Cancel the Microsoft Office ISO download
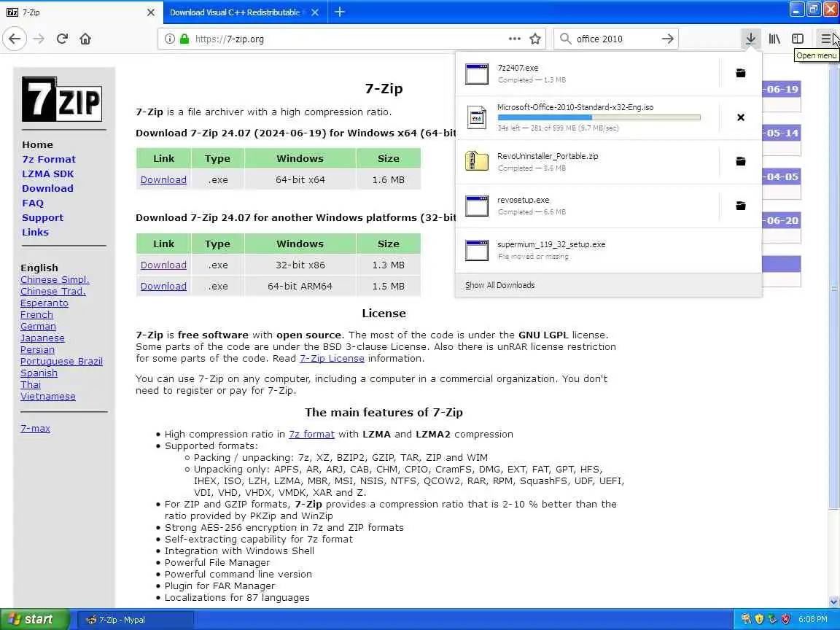The height and width of the screenshot is (630, 840). point(740,117)
